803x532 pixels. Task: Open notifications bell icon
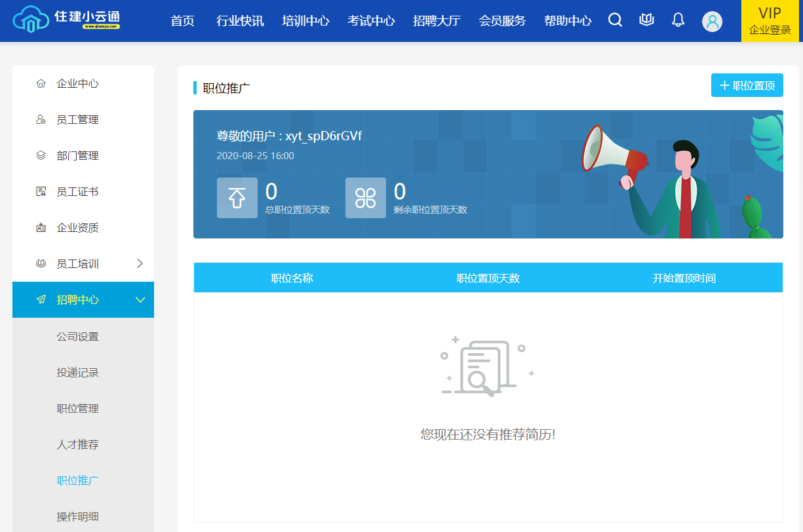coord(678,20)
